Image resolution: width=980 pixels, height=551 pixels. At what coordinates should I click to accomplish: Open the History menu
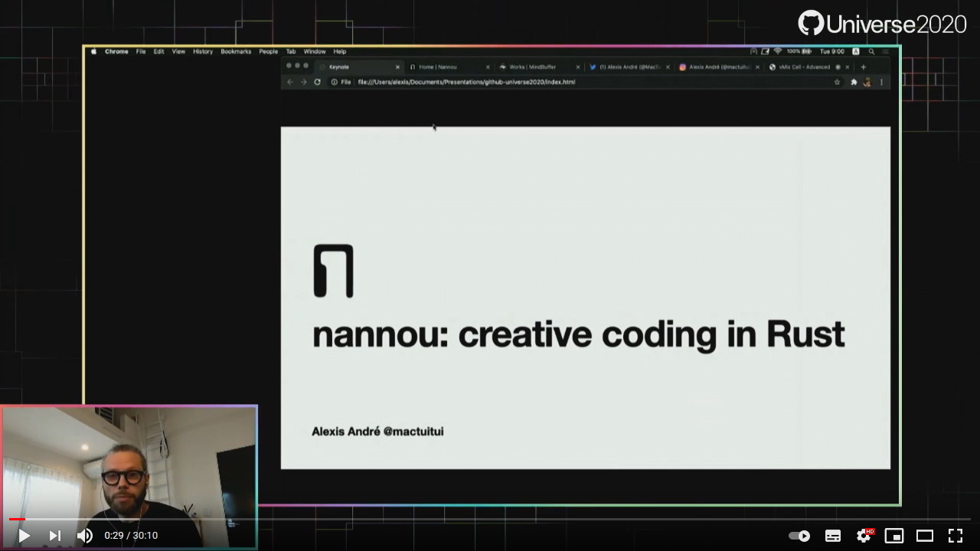[x=203, y=51]
